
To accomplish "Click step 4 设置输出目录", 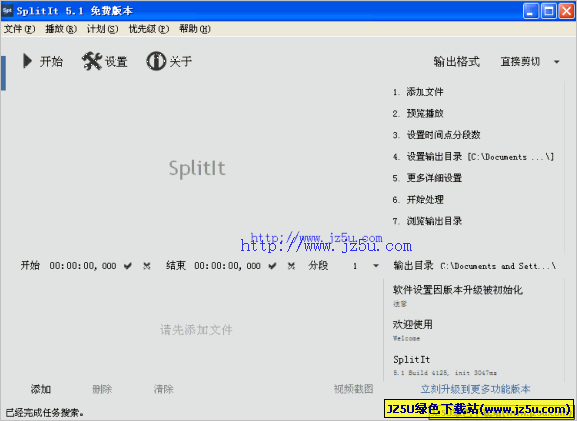I will coord(473,157).
